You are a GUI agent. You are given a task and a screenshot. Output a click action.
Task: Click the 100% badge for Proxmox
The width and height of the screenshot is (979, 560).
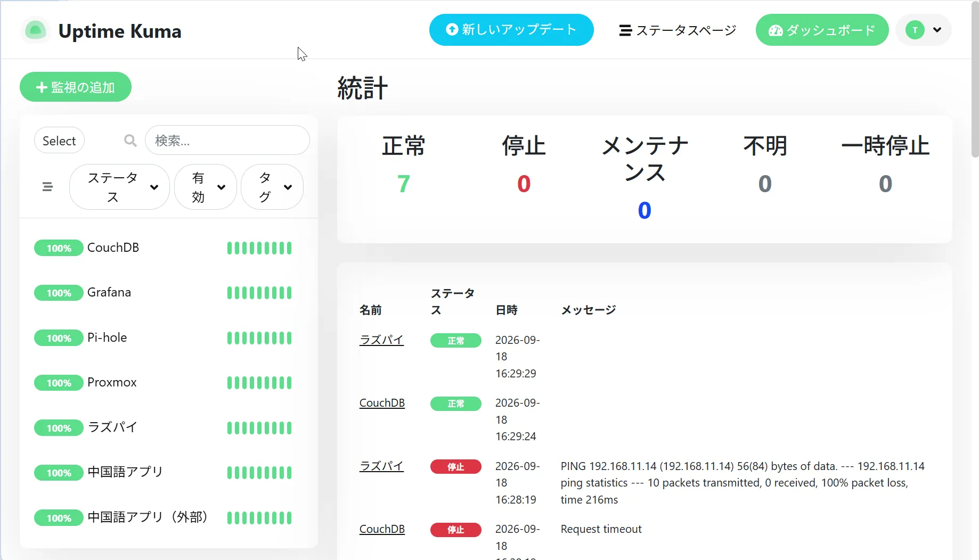pos(59,383)
